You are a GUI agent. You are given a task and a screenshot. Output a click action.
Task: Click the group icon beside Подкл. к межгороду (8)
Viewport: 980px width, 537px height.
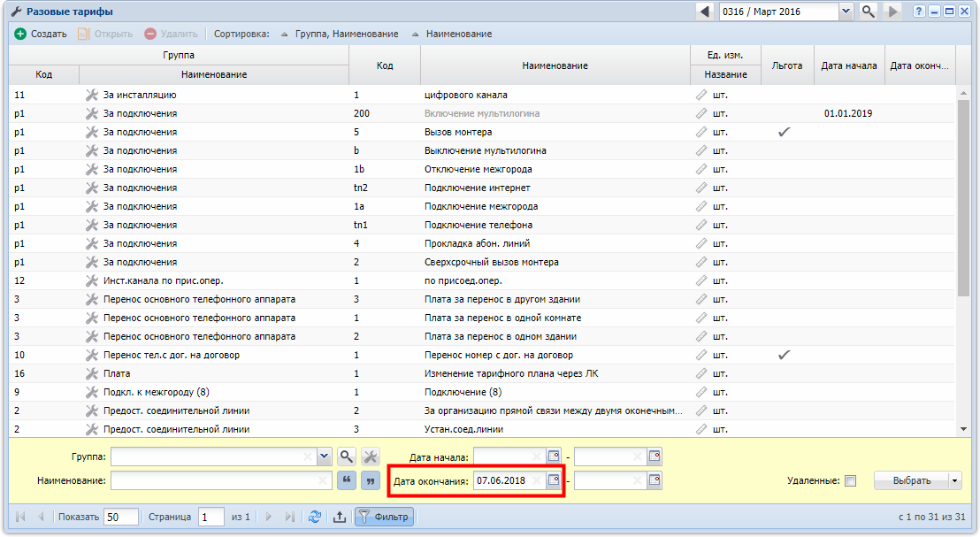pos(92,392)
